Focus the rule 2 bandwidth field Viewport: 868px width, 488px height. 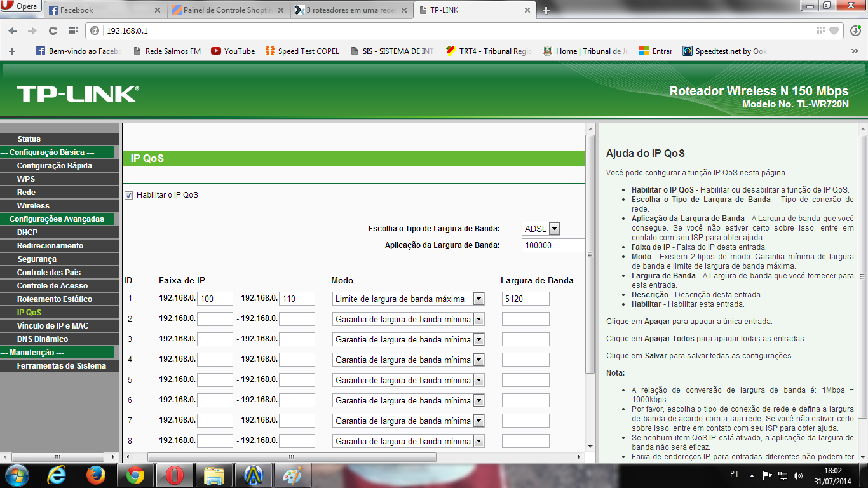pos(526,319)
